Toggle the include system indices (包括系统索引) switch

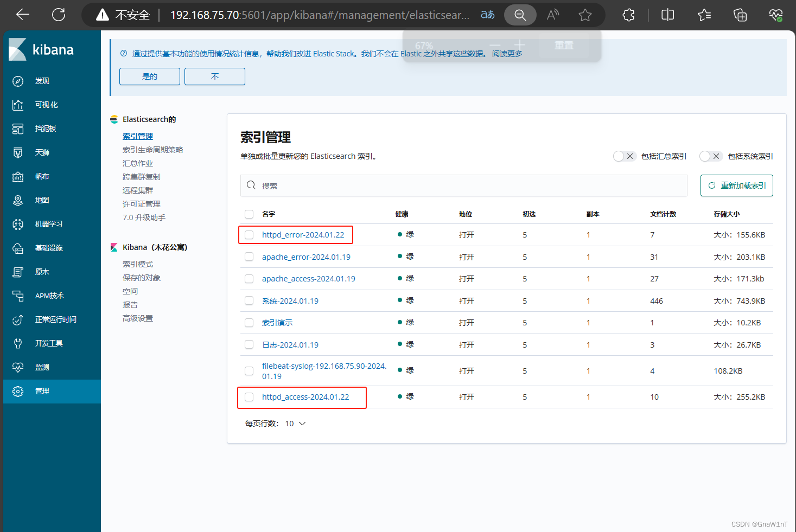point(710,156)
